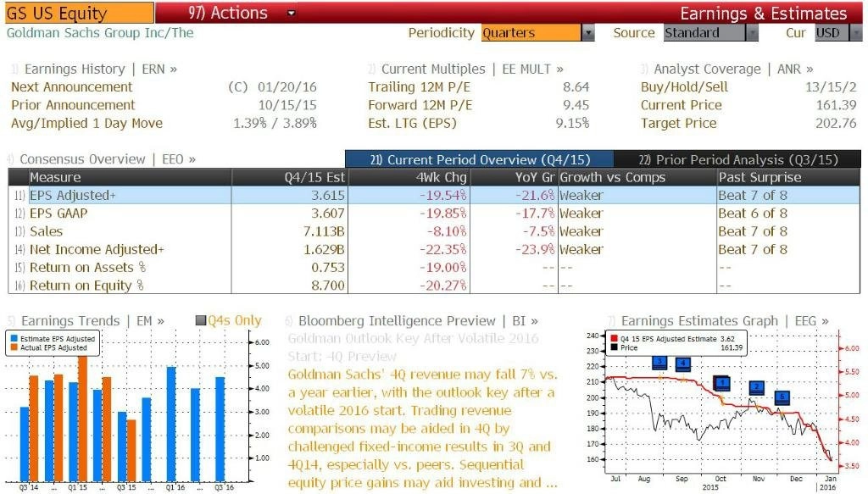Click the red Q4 15 EPS Estimate legend swatch

pos(614,339)
